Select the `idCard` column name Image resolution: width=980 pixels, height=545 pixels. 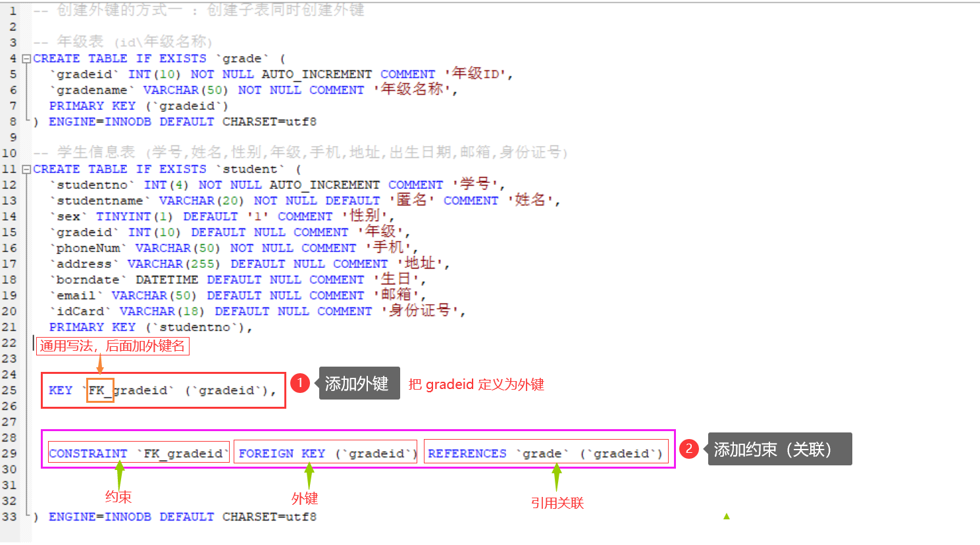pos(80,311)
